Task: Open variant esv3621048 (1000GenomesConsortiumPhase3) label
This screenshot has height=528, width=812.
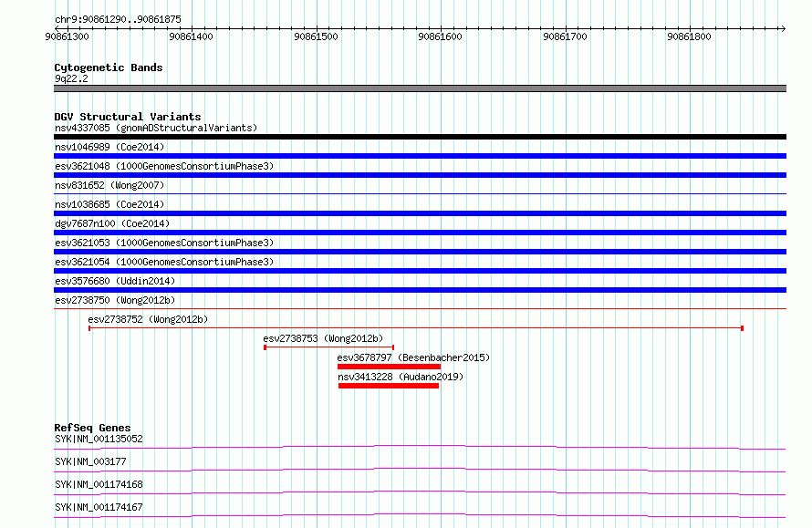Action: tap(164, 166)
